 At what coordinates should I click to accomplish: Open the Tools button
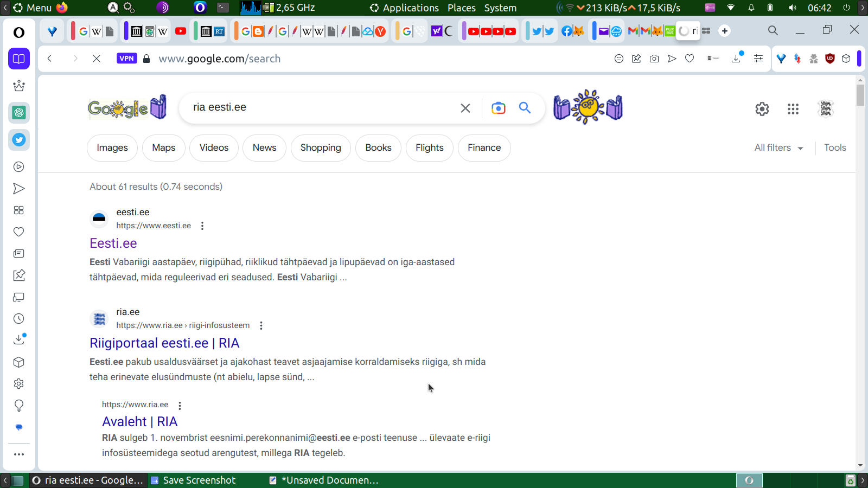pos(835,147)
